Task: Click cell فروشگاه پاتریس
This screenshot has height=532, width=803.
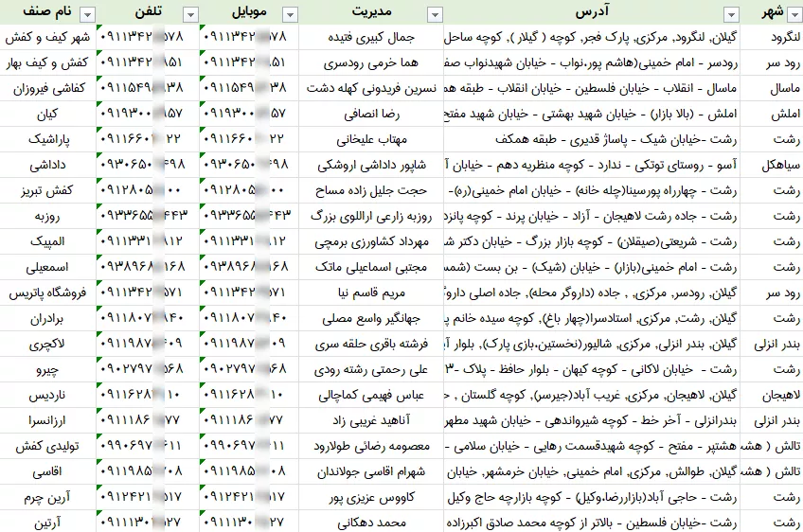Action: (x=47, y=293)
